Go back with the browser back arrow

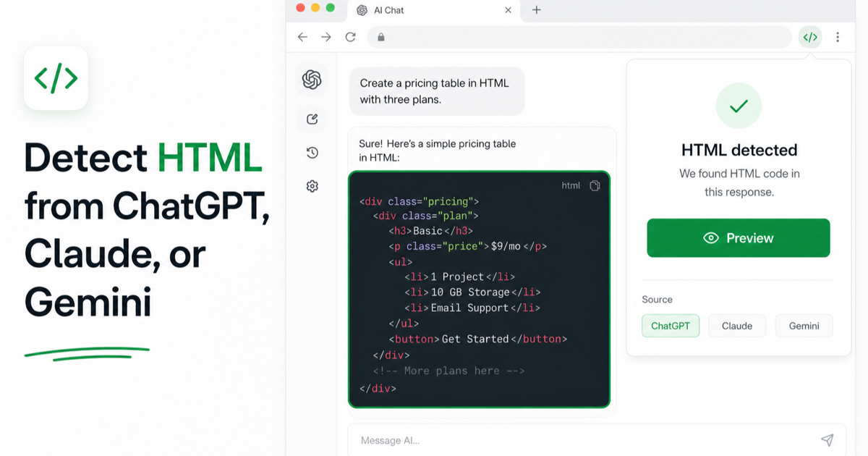coord(302,37)
